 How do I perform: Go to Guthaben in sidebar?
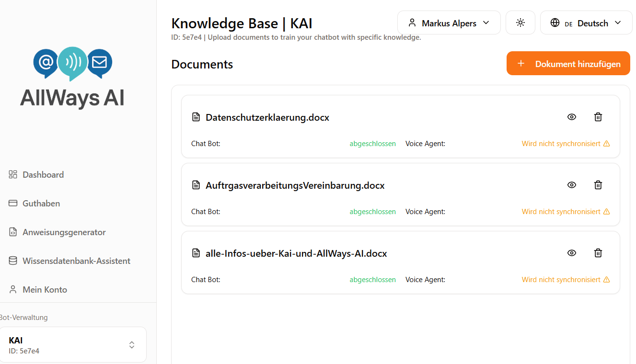click(41, 204)
